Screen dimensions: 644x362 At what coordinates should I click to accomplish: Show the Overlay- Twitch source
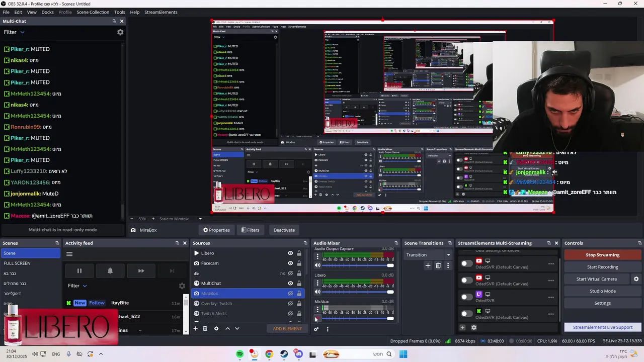click(x=290, y=304)
